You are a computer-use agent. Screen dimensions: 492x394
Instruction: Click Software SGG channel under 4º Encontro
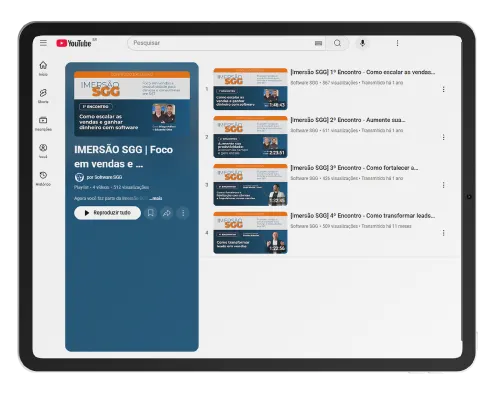tap(304, 226)
